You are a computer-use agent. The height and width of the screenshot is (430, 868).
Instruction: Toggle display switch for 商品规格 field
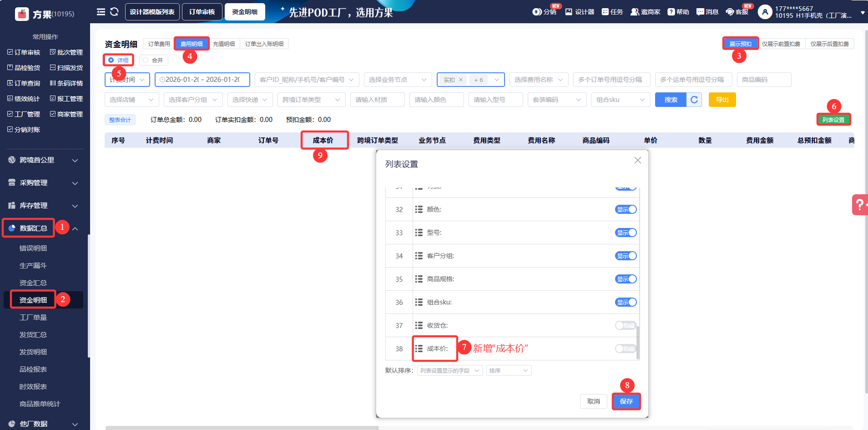[x=626, y=279]
